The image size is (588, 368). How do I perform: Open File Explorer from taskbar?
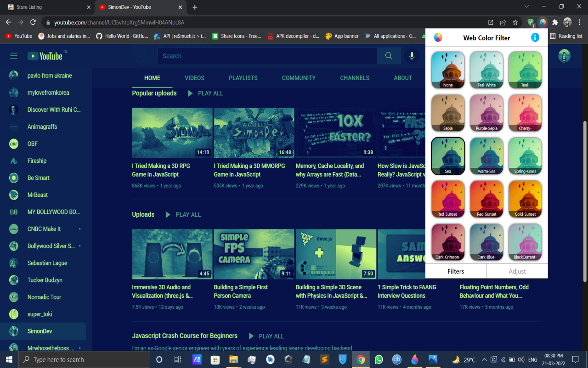(x=233, y=360)
